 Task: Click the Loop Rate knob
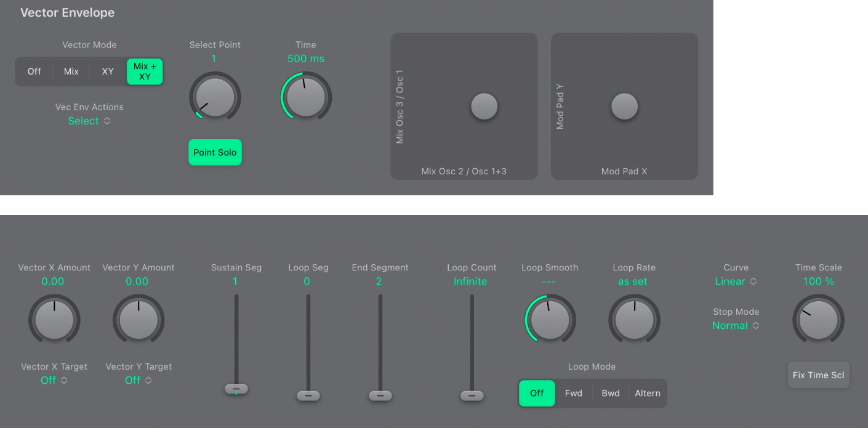pos(634,320)
